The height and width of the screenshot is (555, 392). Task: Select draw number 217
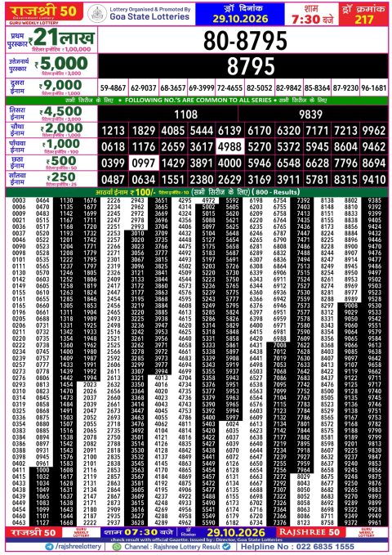(364, 19)
